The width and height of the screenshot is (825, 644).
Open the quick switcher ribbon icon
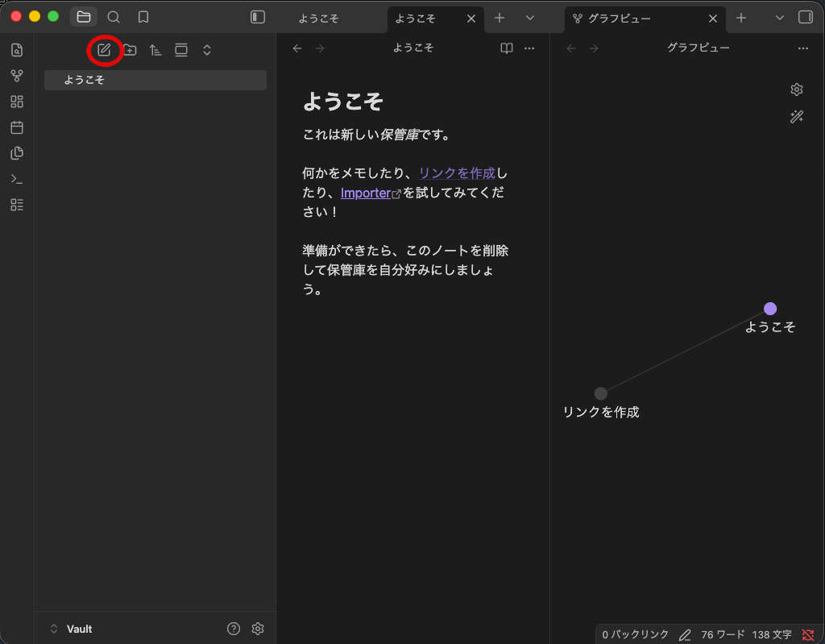point(17,50)
